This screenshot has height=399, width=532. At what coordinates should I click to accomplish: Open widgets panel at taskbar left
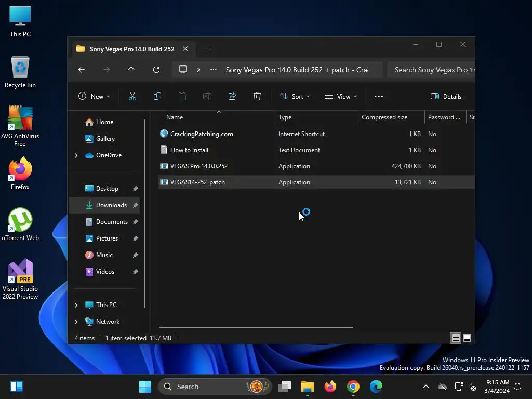16,387
